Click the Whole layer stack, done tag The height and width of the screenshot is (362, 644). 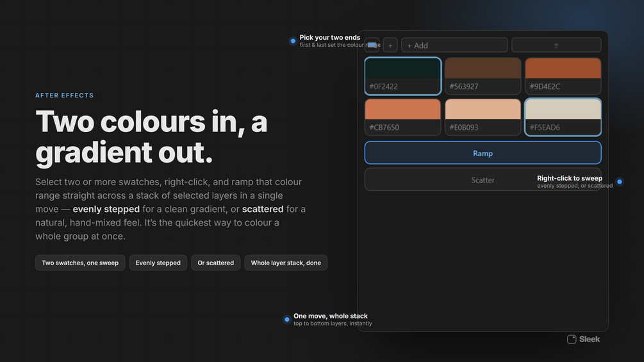point(286,263)
